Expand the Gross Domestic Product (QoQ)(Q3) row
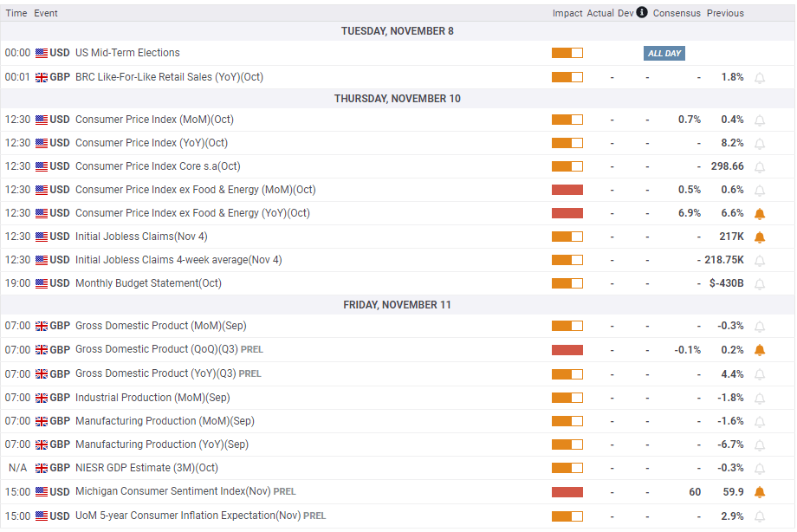This screenshot has height=532, width=797. [x=156, y=350]
